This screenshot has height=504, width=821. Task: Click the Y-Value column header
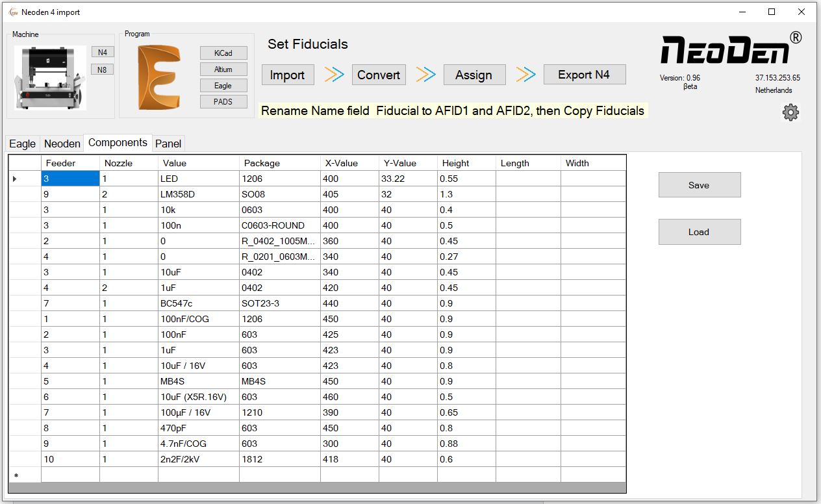(408, 163)
